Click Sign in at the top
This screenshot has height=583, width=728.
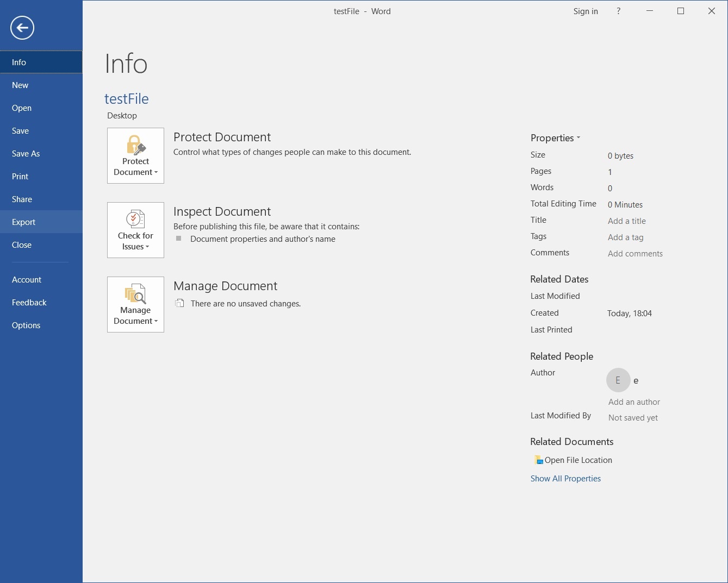click(586, 11)
